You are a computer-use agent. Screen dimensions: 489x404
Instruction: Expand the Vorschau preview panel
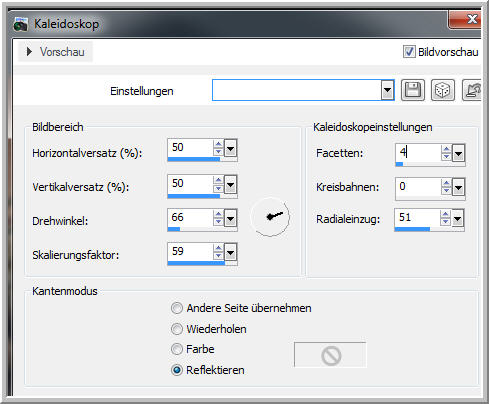coord(55,52)
